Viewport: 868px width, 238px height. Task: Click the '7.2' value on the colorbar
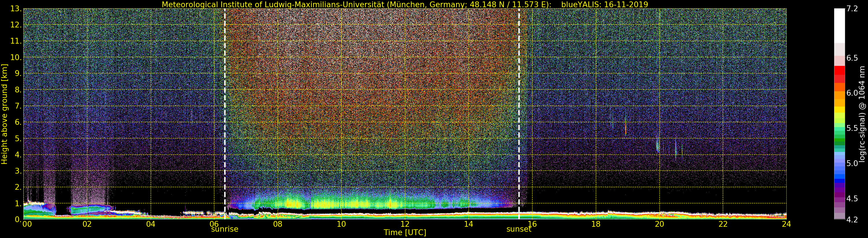click(x=852, y=9)
